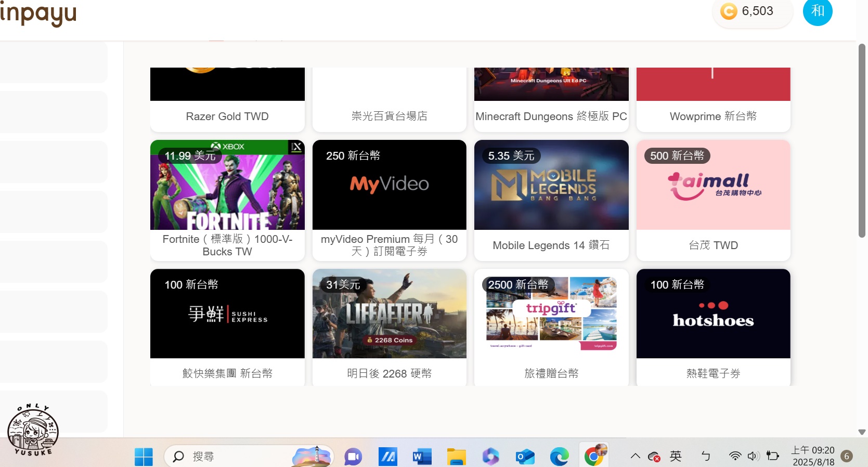Click 熱鞋電子券 title
Image resolution: width=868 pixels, height=467 pixels.
[x=714, y=373]
